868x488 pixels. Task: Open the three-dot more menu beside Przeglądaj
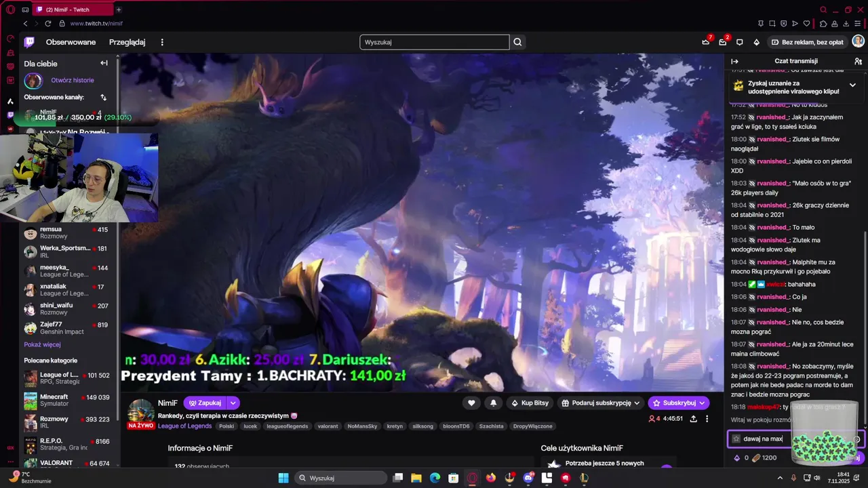coord(162,42)
